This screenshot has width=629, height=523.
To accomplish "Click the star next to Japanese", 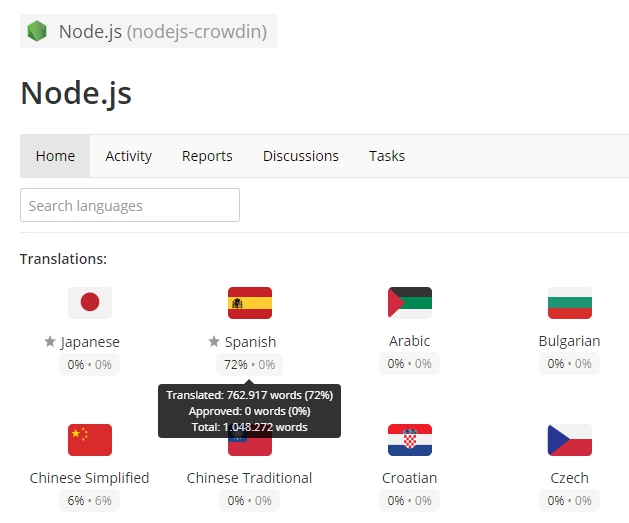I will point(50,342).
